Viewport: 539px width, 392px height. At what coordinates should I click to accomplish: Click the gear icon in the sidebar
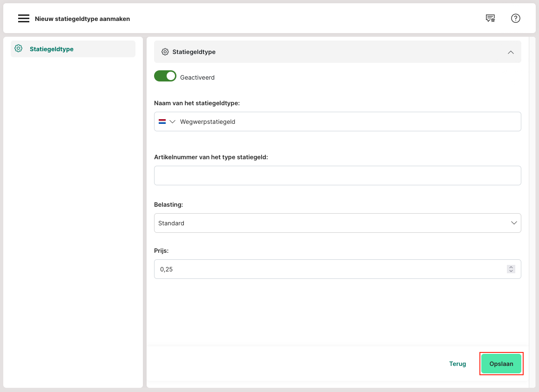[19, 48]
